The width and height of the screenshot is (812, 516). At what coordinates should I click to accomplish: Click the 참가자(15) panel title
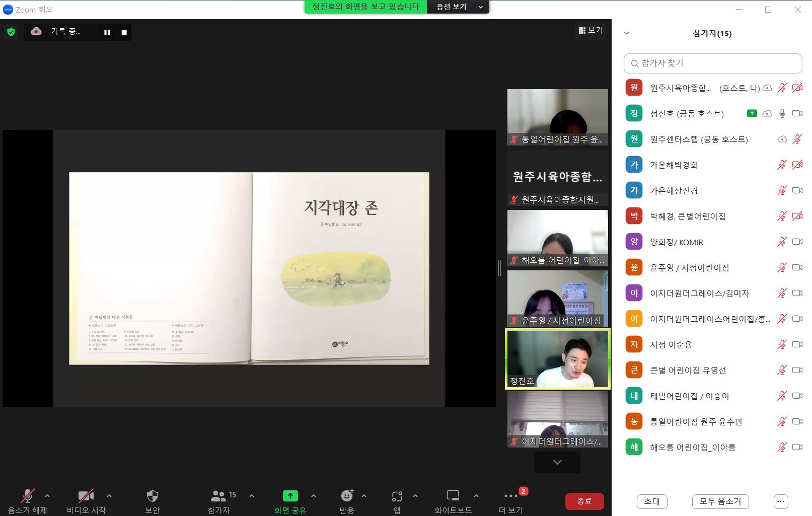click(x=712, y=33)
